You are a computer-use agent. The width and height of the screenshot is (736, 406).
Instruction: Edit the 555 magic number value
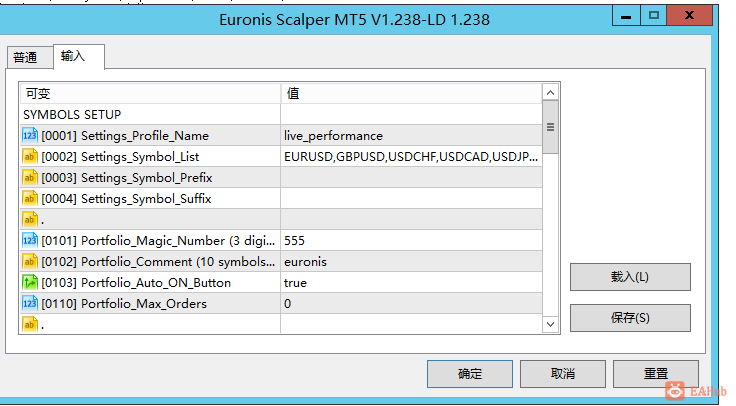pyautogui.click(x=411, y=241)
